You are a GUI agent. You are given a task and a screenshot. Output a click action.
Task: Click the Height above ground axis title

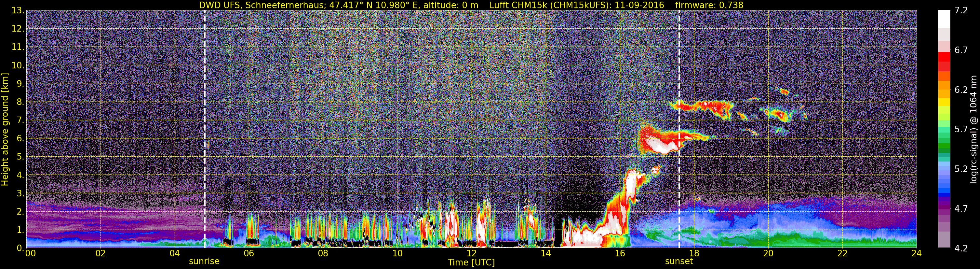point(5,129)
